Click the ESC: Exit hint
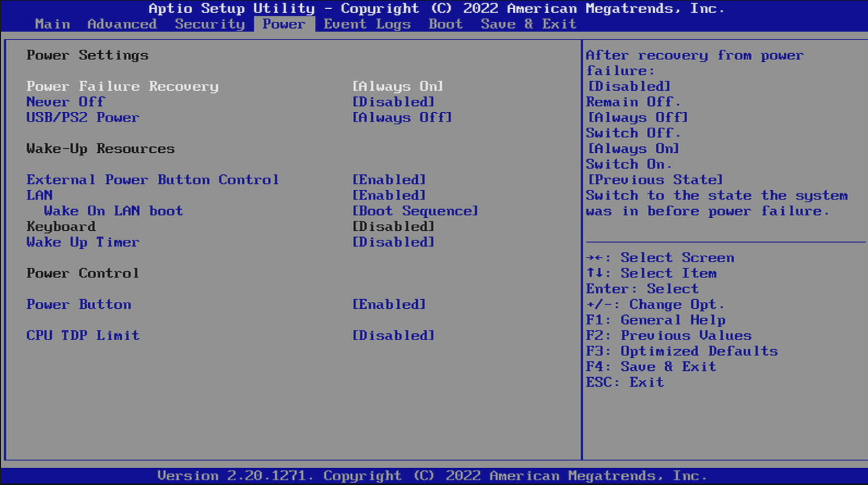 [x=625, y=382]
